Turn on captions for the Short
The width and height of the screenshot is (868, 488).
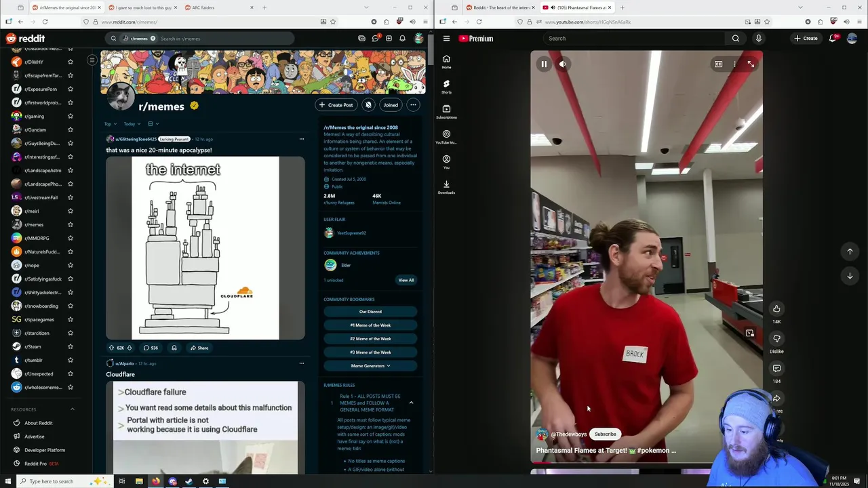tap(718, 64)
